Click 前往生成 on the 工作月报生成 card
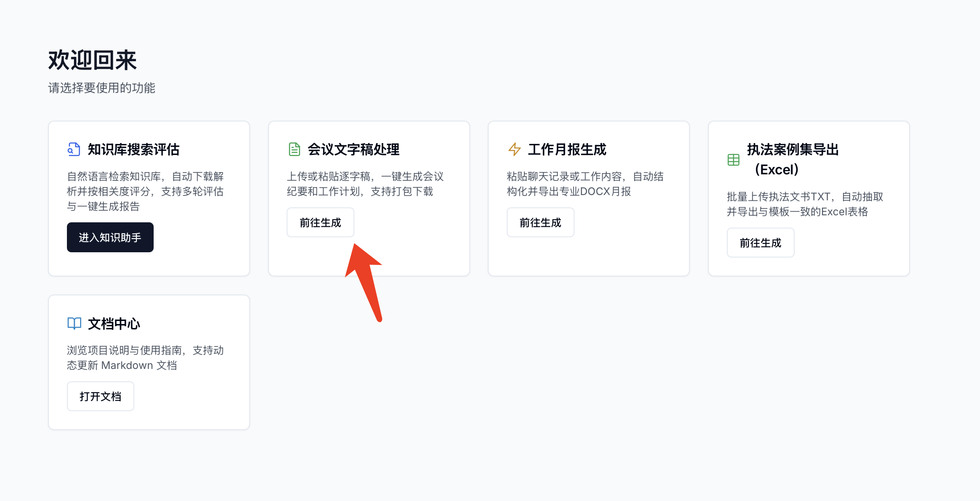 click(x=540, y=222)
